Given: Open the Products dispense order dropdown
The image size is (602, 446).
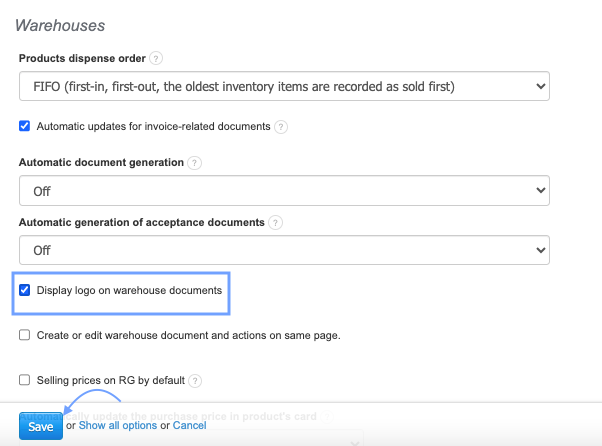Looking at the screenshot, I should click(284, 87).
